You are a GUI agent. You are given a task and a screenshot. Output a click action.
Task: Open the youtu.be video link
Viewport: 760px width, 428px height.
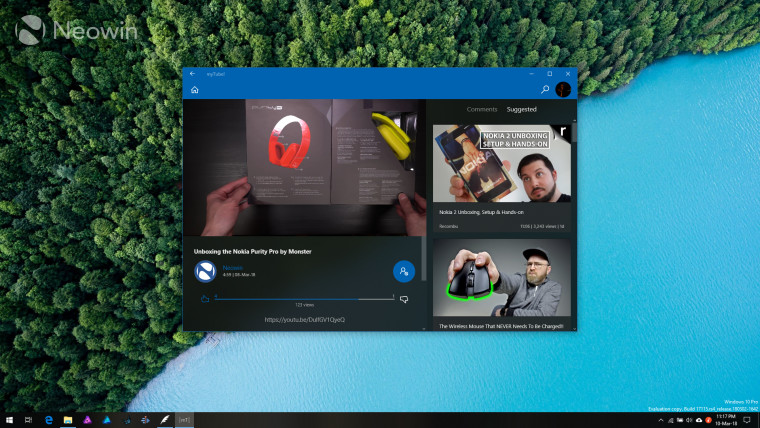click(305, 320)
